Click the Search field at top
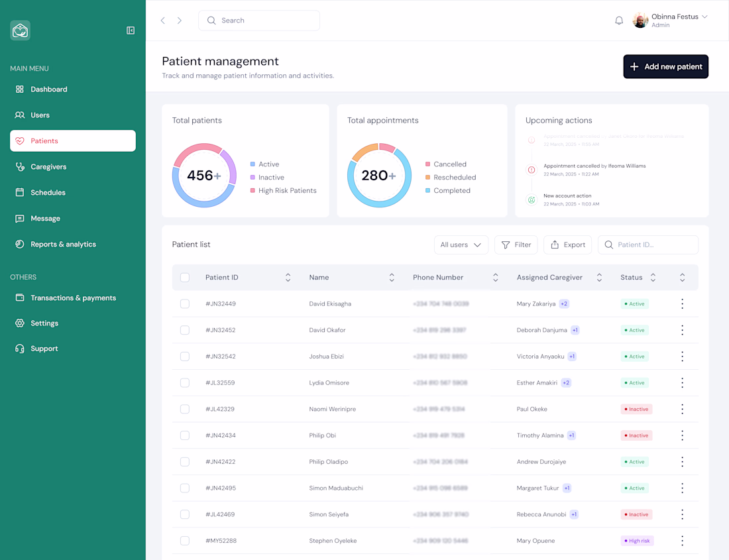Viewport: 729px width, 560px height. pyautogui.click(x=259, y=21)
